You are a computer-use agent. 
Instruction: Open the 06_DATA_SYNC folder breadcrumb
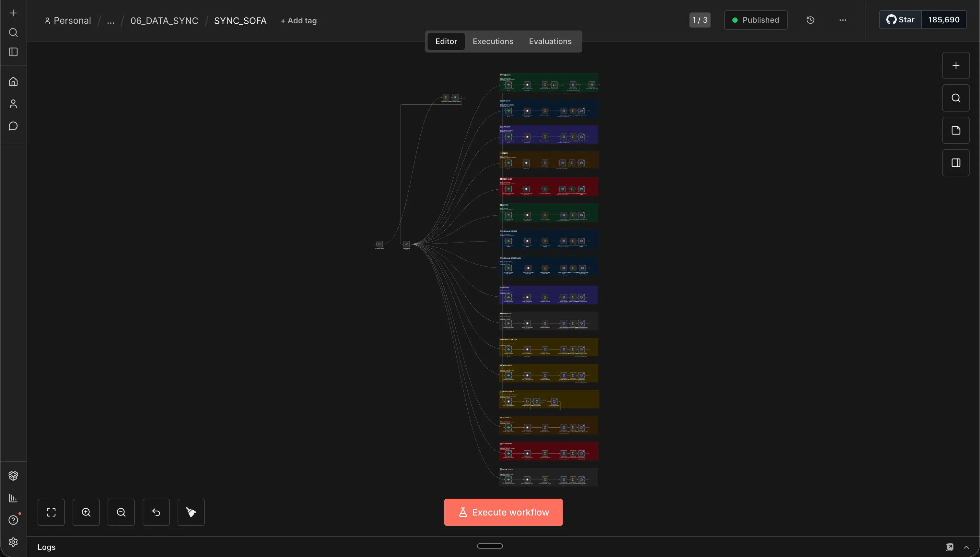tap(164, 21)
